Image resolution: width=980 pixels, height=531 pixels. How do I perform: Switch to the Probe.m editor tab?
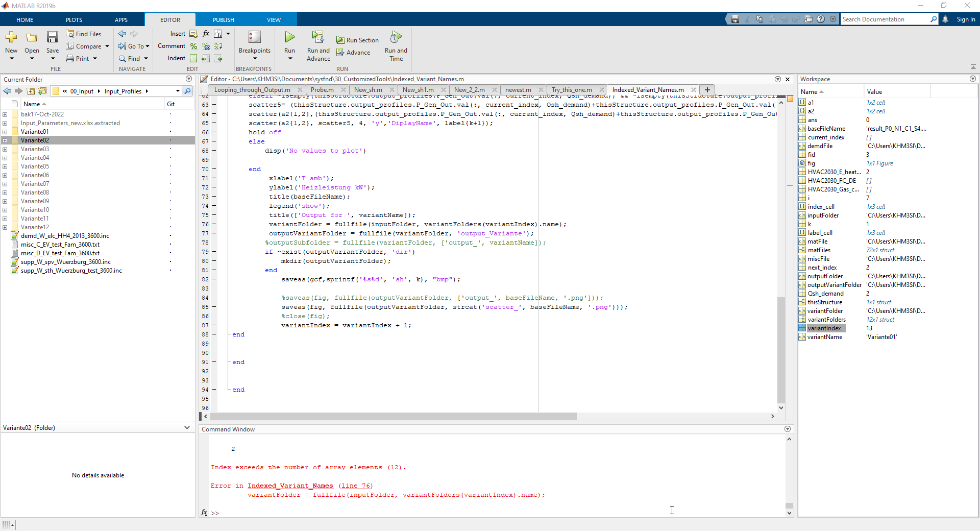[322, 90]
